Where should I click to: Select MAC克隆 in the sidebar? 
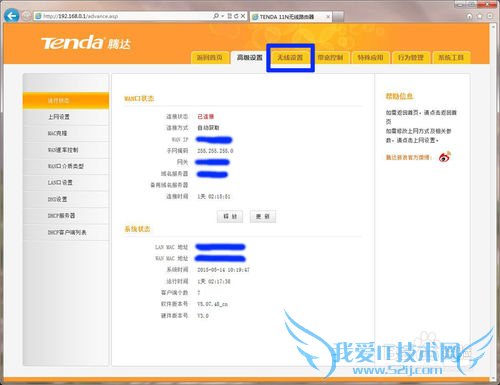66,133
